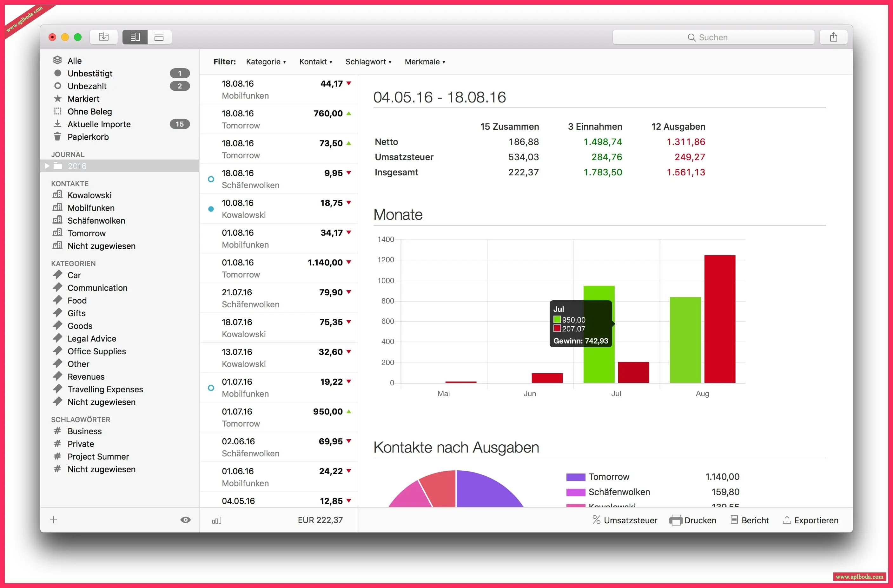The width and height of the screenshot is (893, 588).
Task: Switch to split list view icon
Action: [x=135, y=37]
